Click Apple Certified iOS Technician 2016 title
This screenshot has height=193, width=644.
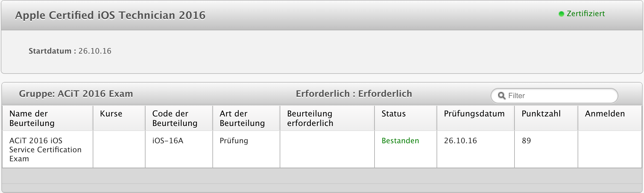[110, 15]
